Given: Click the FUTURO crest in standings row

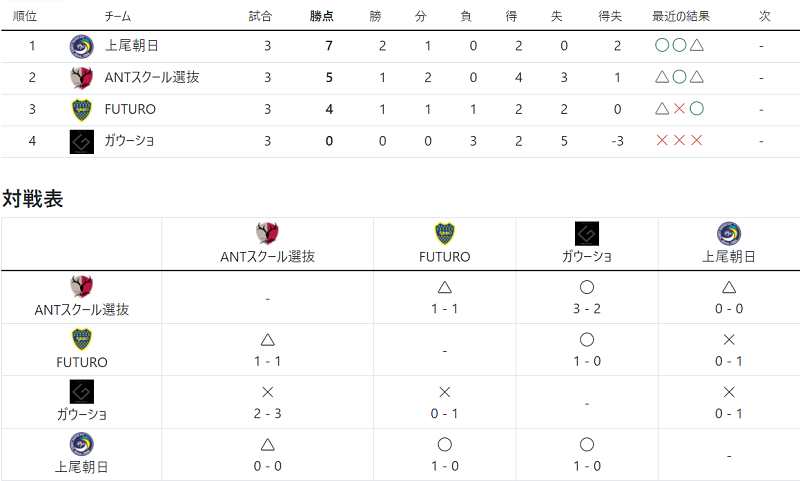Looking at the screenshot, I should [82, 110].
